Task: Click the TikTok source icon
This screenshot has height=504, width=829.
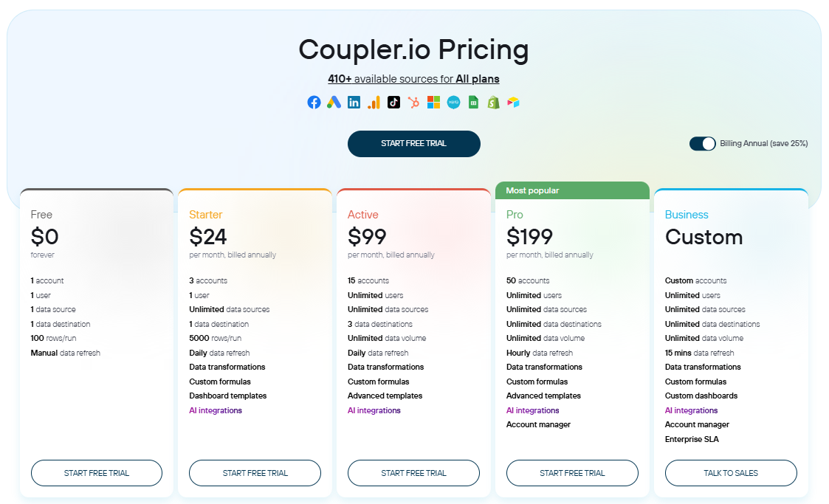Action: (393, 103)
